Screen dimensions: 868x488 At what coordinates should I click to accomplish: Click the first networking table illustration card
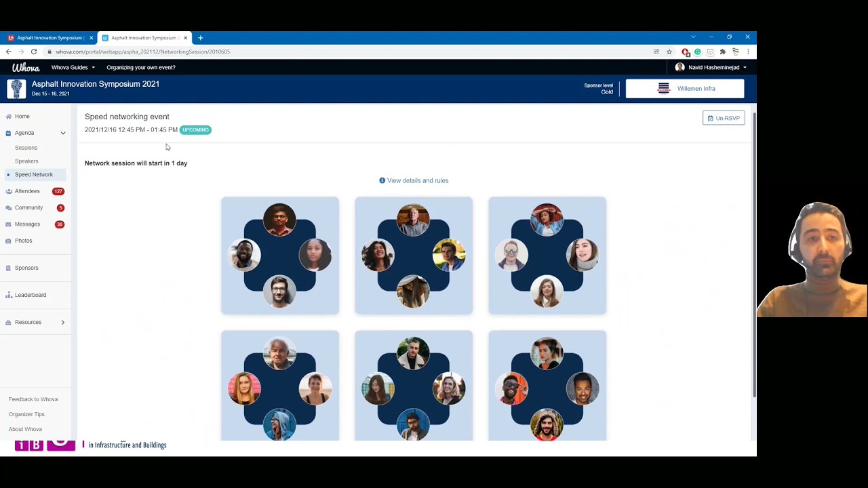pos(280,256)
